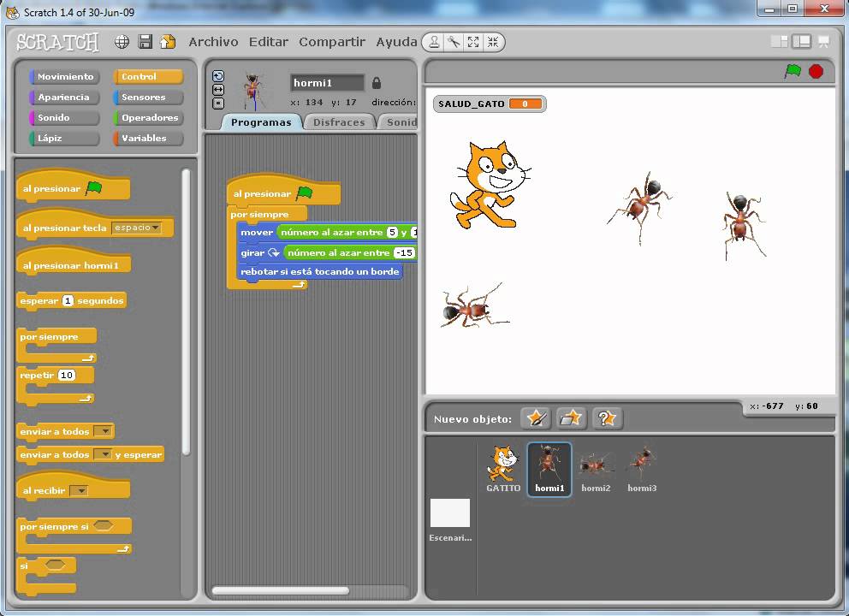Open the espacio key dropdown
The height and width of the screenshot is (616, 849).
click(x=136, y=228)
